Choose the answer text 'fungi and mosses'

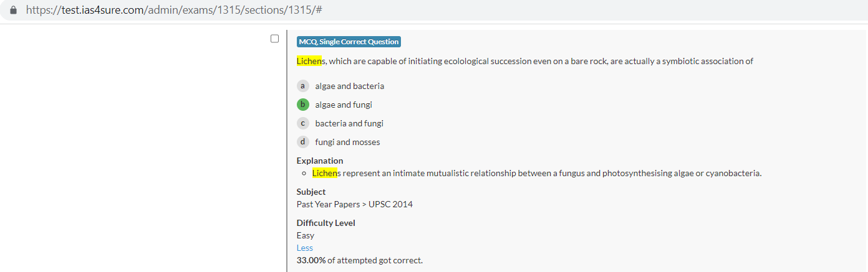click(347, 142)
